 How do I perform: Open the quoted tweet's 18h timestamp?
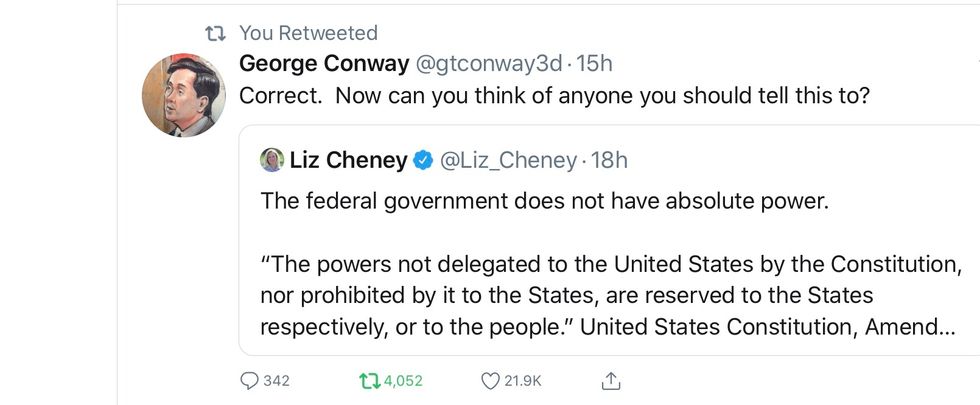tap(609, 160)
